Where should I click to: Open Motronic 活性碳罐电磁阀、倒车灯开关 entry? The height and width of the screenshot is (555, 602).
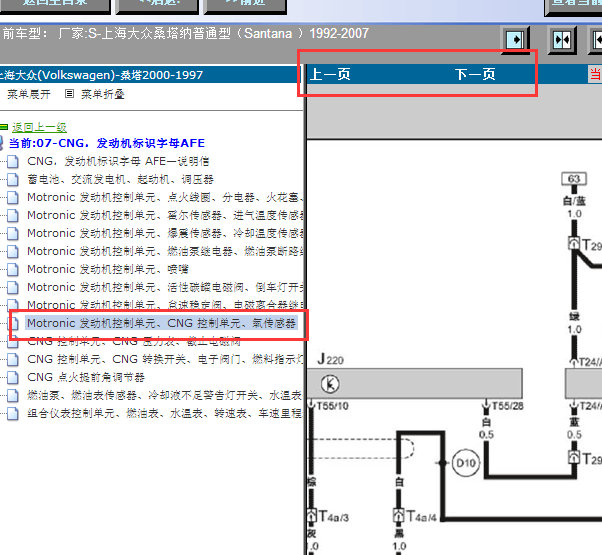(x=165, y=287)
